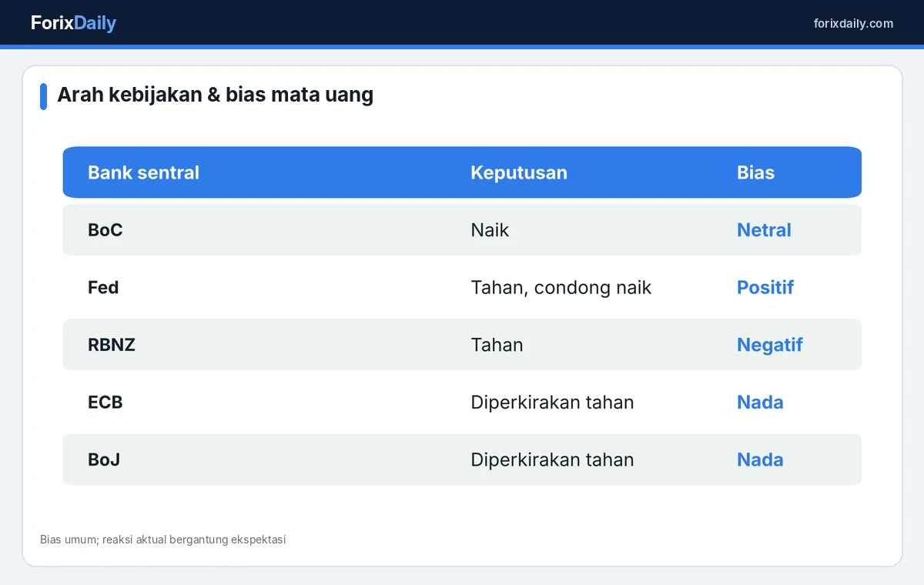Click the 'Tahan' decision for RBNZ
Image resolution: width=924 pixels, height=585 pixels.
click(497, 345)
